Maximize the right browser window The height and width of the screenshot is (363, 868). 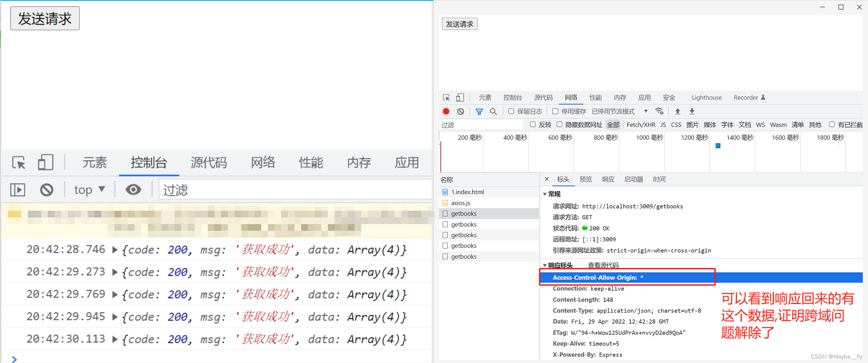tap(841, 7)
